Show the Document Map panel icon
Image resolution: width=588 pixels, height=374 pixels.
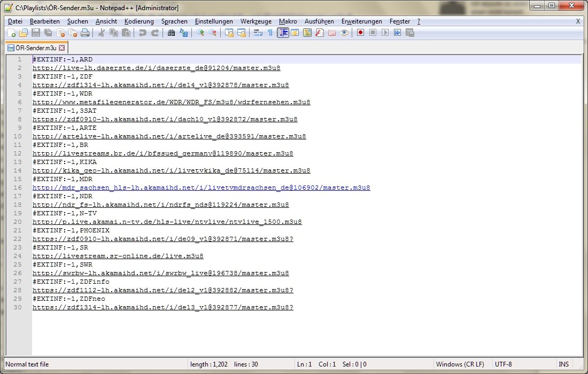pyautogui.click(x=307, y=33)
